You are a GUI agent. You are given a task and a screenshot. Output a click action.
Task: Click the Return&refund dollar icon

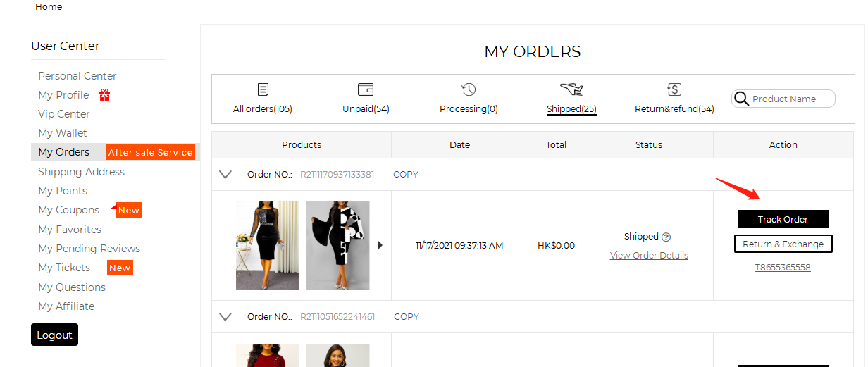point(674,89)
